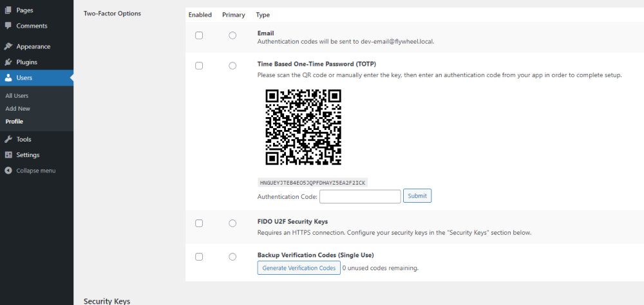
Task: Click the 'Security Keys' section heading
Action: click(107, 301)
